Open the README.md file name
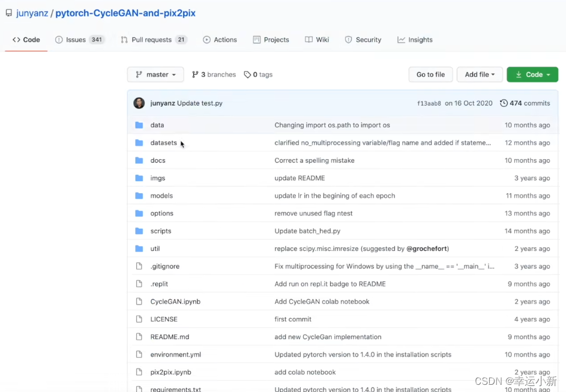Screen dimensions: 566x392 click(x=170, y=337)
